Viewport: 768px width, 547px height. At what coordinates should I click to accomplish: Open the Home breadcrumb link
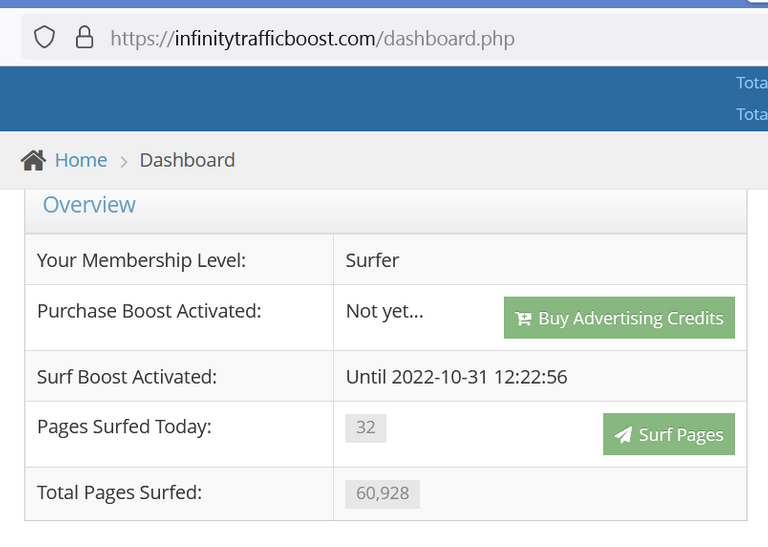coord(81,160)
